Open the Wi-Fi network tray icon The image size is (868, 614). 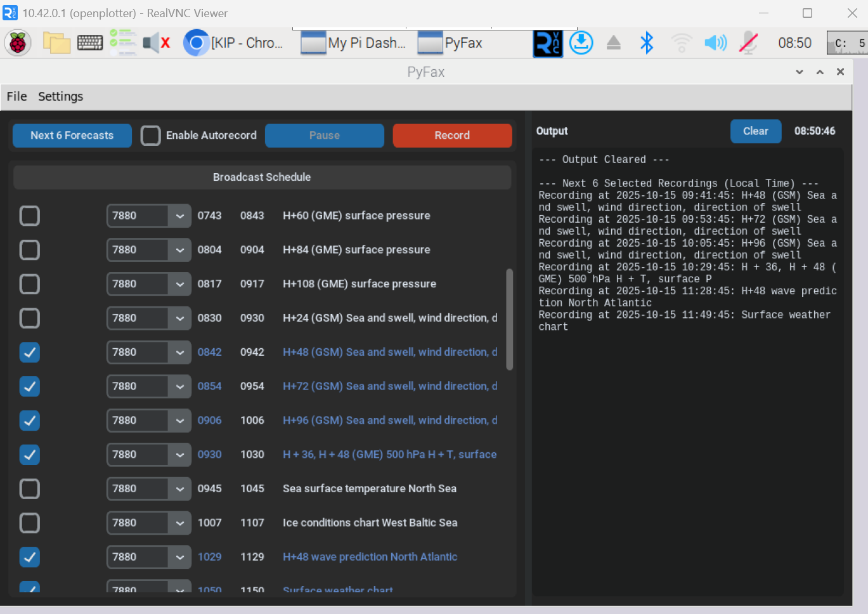(682, 43)
